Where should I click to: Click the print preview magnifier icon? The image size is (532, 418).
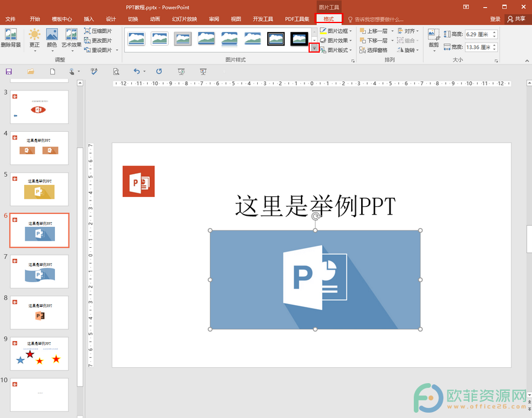point(116,72)
